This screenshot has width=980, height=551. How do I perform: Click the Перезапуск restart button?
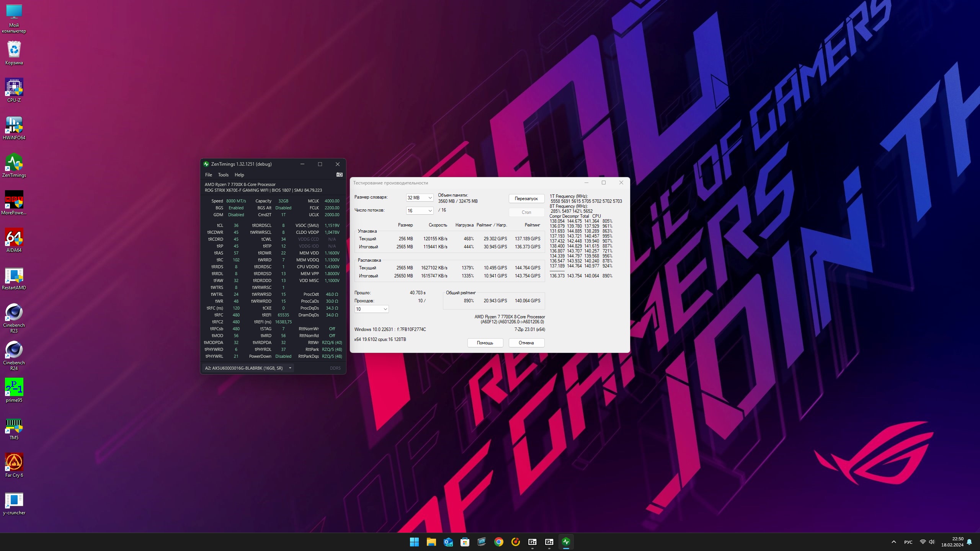(526, 199)
